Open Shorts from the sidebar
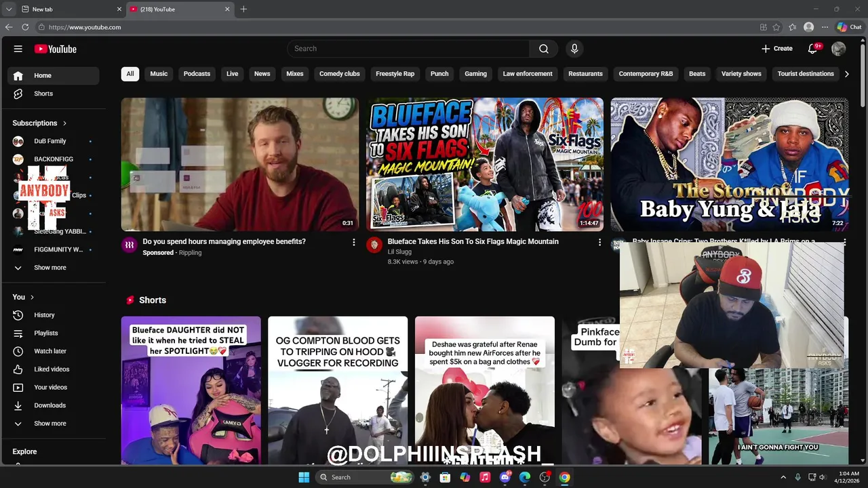 [53, 94]
